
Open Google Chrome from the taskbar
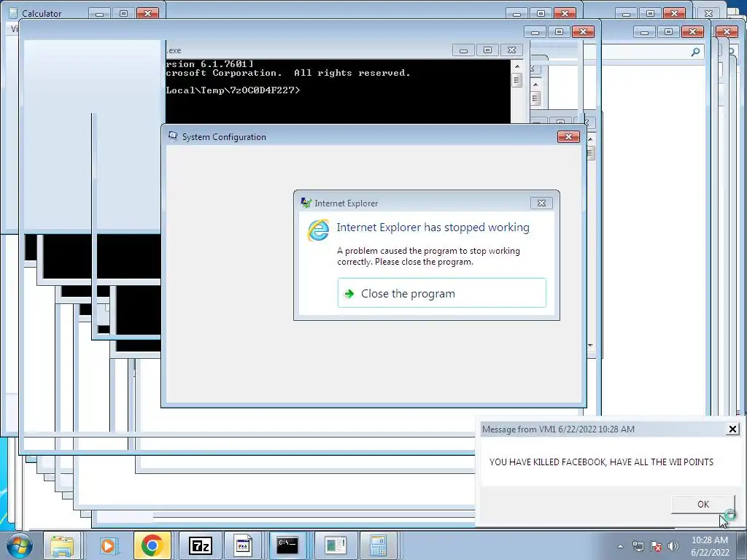(x=152, y=545)
